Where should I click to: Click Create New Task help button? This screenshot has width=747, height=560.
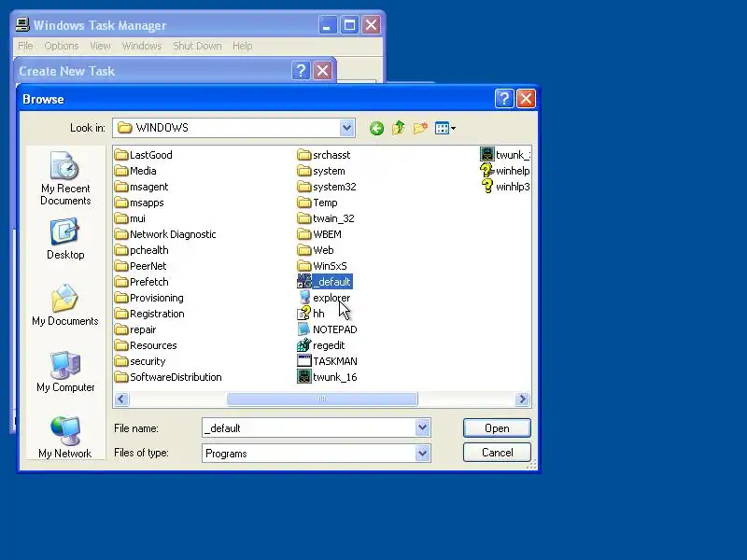pyautogui.click(x=301, y=71)
